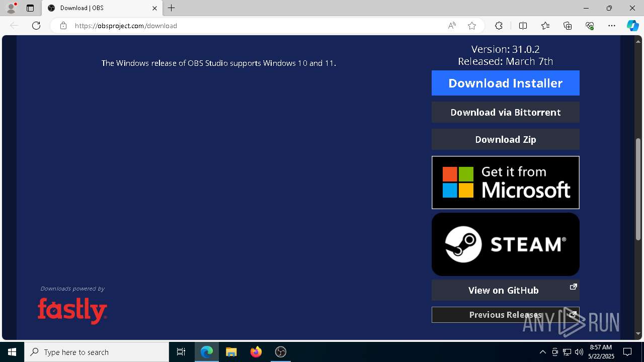The image size is (644, 362).
Task: Click the Fastly logo link
Action: pyautogui.click(x=72, y=310)
